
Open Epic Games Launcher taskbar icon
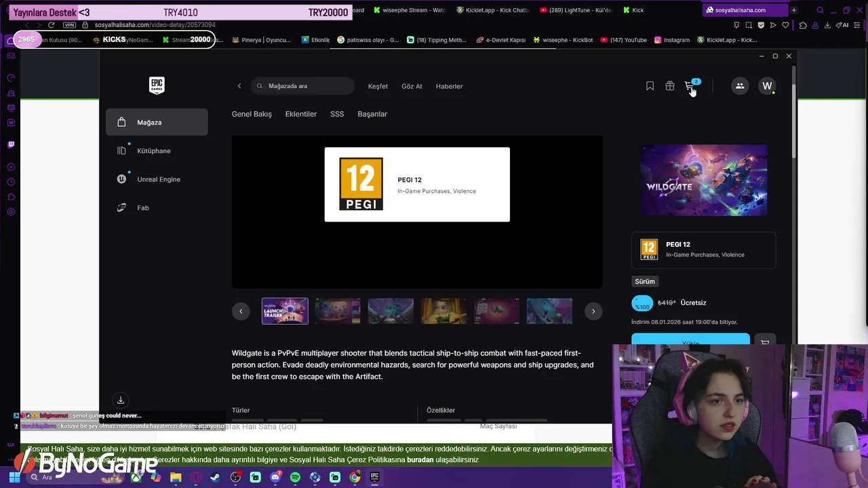(374, 477)
